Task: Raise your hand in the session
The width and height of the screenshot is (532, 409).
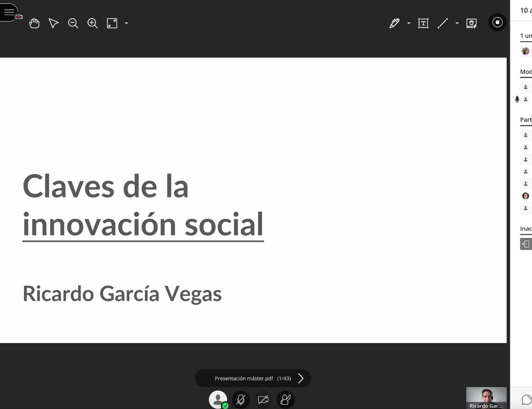Action: [x=286, y=400]
